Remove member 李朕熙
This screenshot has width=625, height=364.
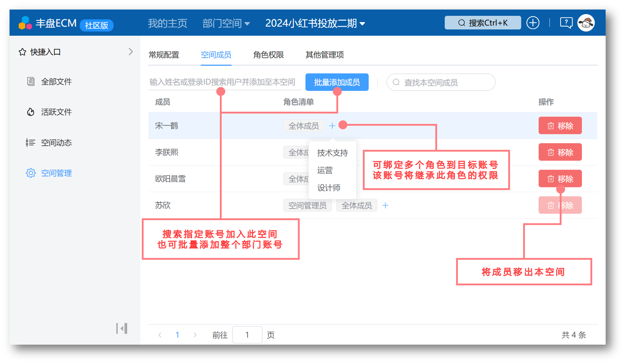[x=560, y=152]
